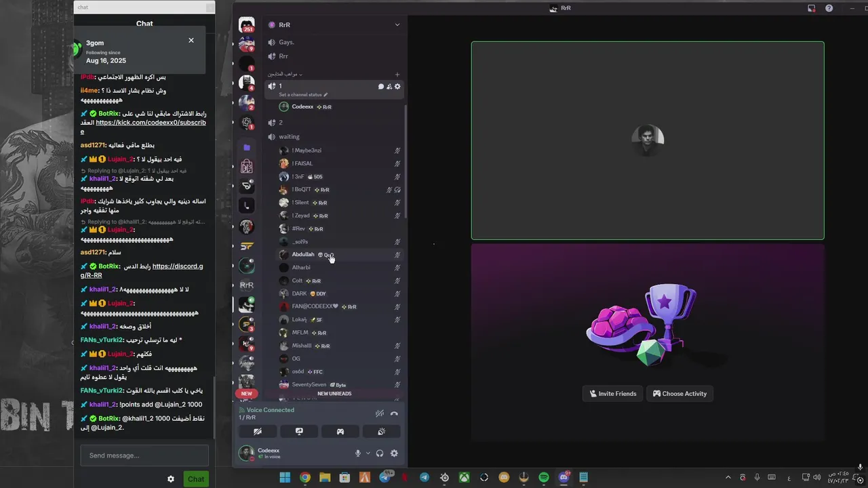
Task: Mute microphone in Discord user panel
Action: [358, 453]
